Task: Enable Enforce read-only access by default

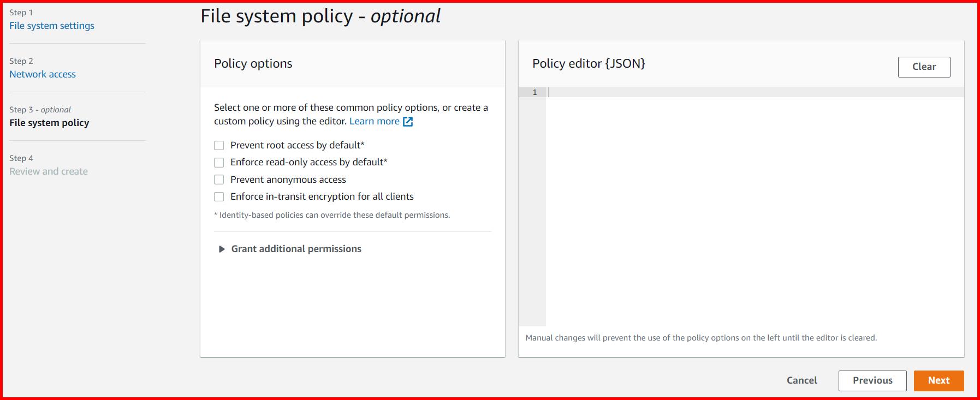Action: point(219,162)
